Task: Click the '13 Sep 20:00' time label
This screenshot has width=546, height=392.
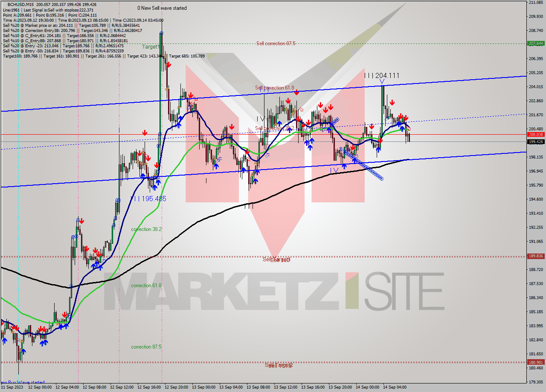Action: [x=340, y=388]
